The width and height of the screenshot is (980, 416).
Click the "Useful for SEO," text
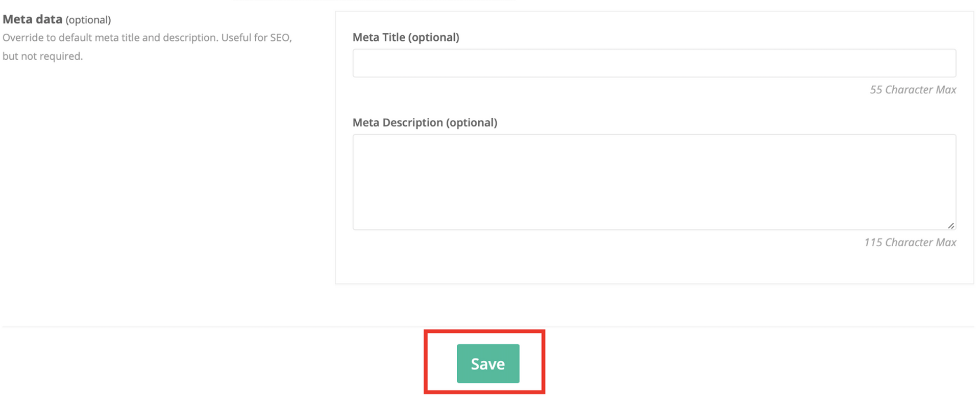tap(257, 38)
